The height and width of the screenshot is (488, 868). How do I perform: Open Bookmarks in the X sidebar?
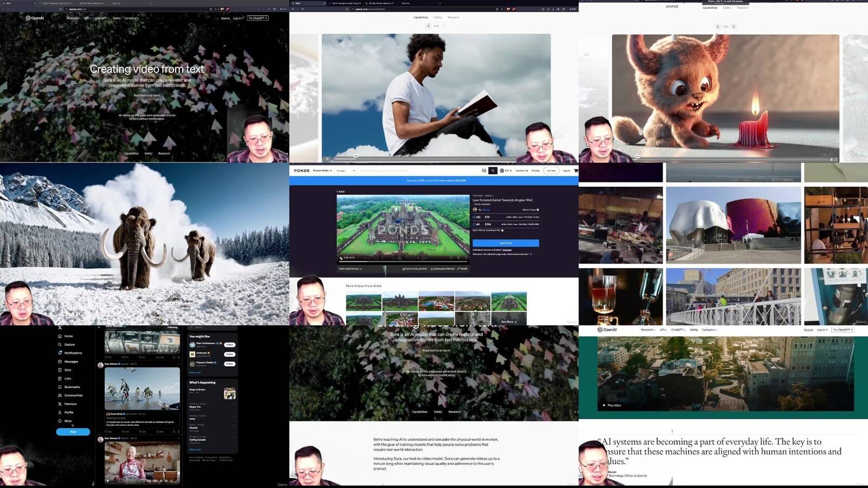click(x=69, y=387)
